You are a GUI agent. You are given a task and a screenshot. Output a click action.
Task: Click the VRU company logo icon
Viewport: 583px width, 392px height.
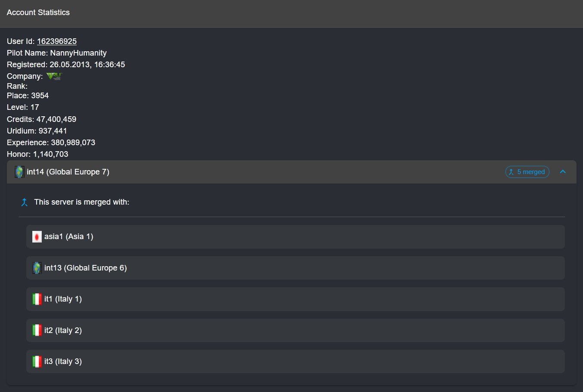pos(54,76)
